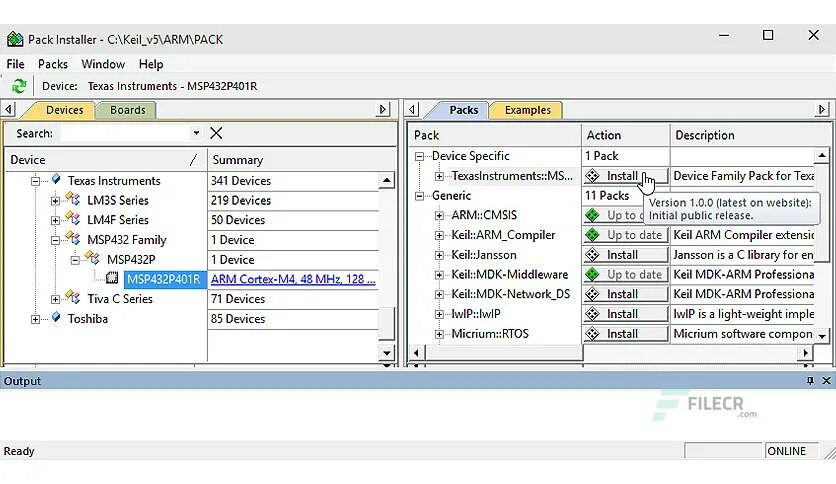Click the green refresh packs icon
The width and height of the screenshot is (836, 484).
(x=19, y=86)
